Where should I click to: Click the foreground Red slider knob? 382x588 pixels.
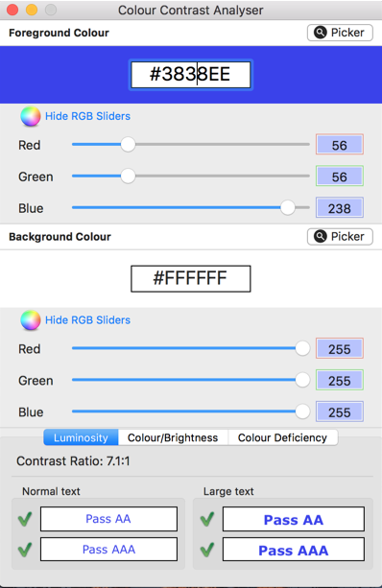(128, 145)
